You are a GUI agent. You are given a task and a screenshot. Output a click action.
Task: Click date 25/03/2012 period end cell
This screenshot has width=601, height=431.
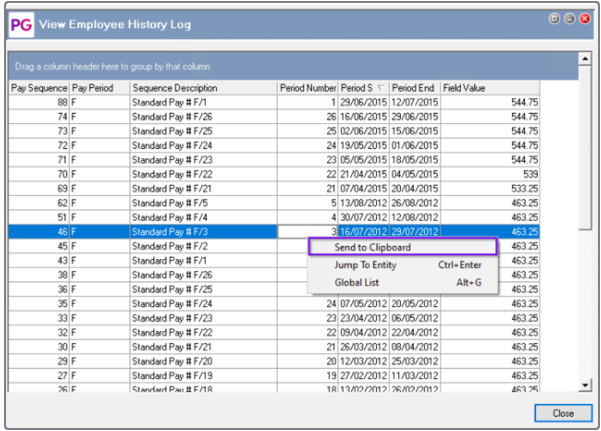pyautogui.click(x=415, y=361)
